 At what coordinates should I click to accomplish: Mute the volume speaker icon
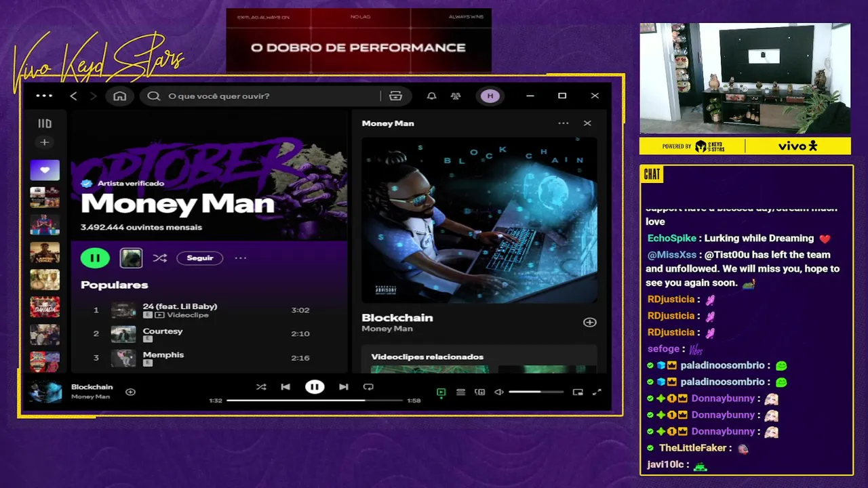[499, 392]
